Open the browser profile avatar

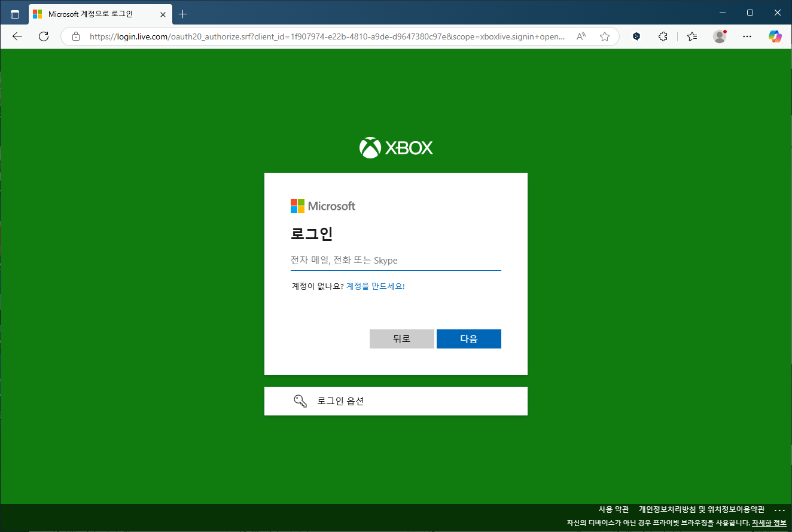click(720, 36)
